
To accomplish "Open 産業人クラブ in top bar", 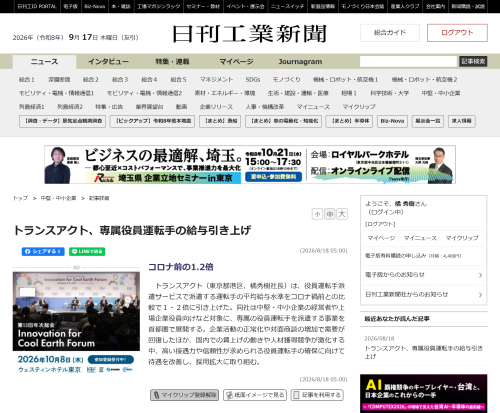I will pos(405,6).
